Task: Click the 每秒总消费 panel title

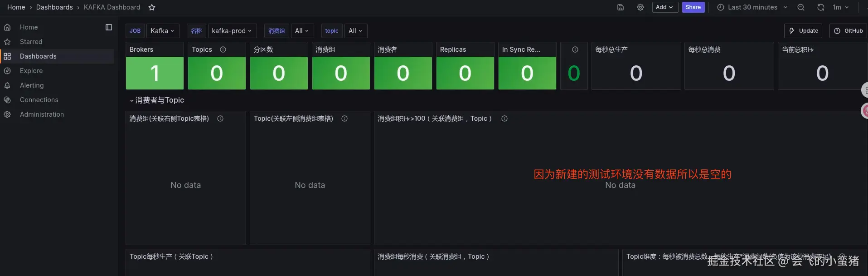Action: coord(704,49)
